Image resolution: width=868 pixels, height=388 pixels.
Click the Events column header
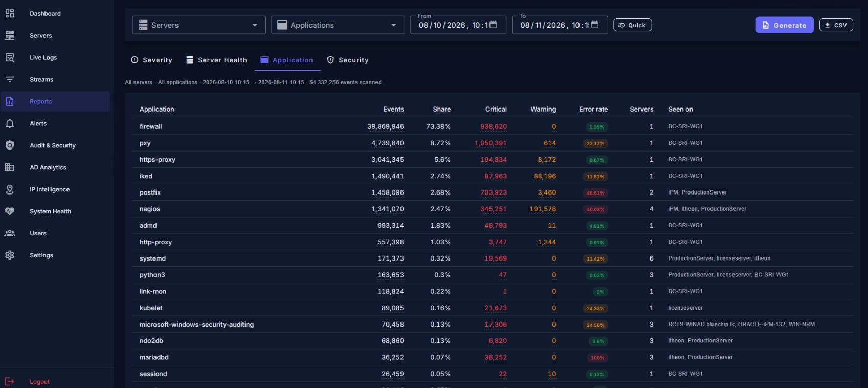click(393, 109)
